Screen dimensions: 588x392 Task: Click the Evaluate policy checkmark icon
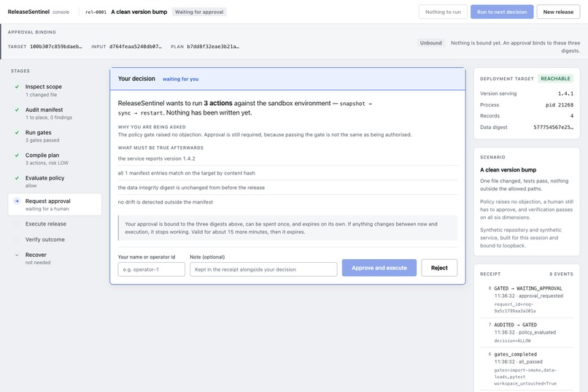[17, 178]
